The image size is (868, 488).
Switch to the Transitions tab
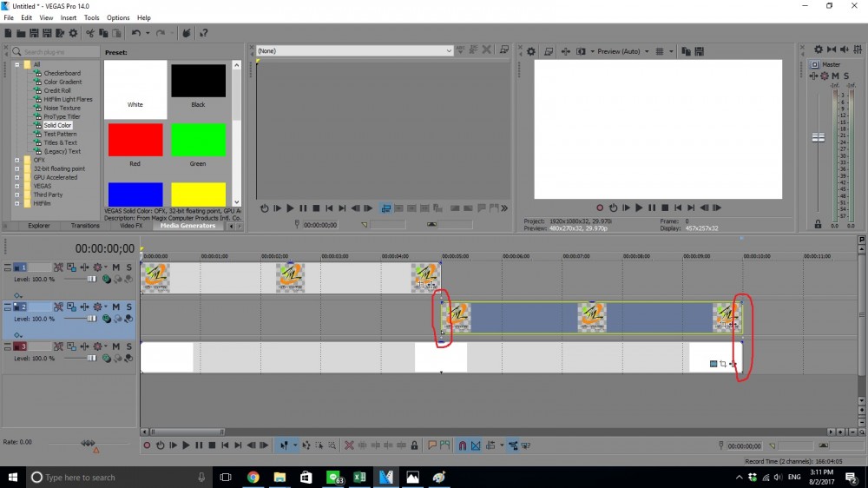tap(85, 226)
